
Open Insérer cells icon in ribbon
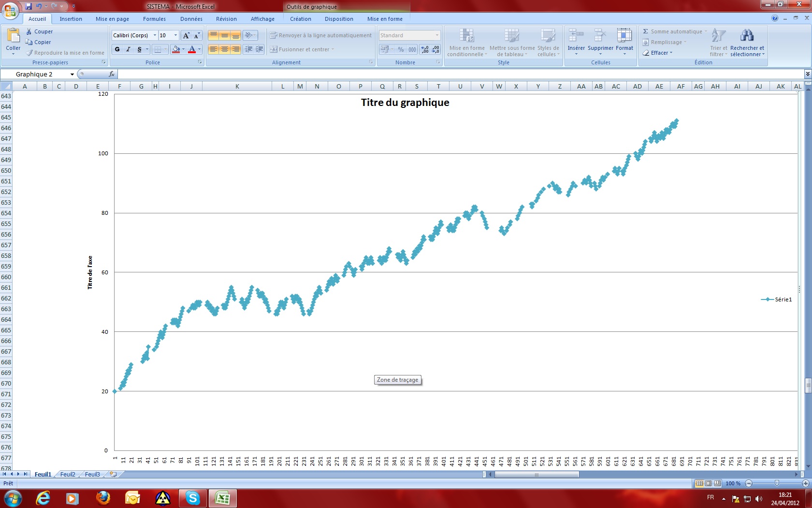tap(576, 36)
